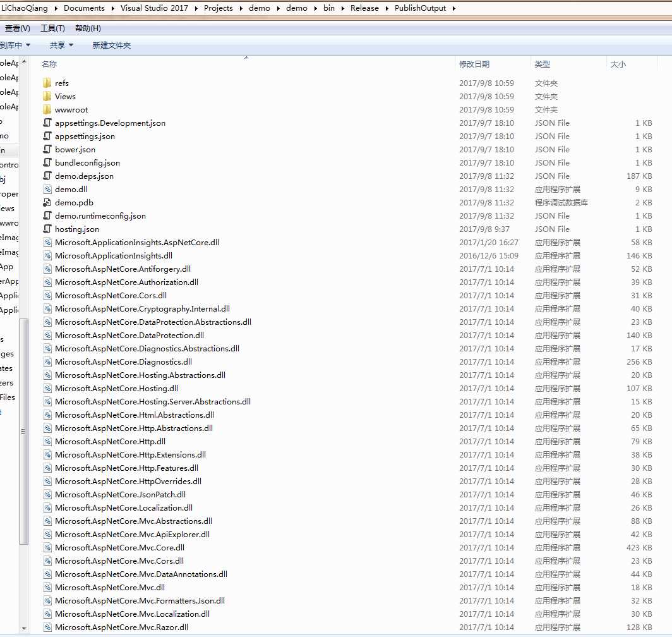Open the 帮助(H) menu
This screenshot has width=672, height=637.
88,28
